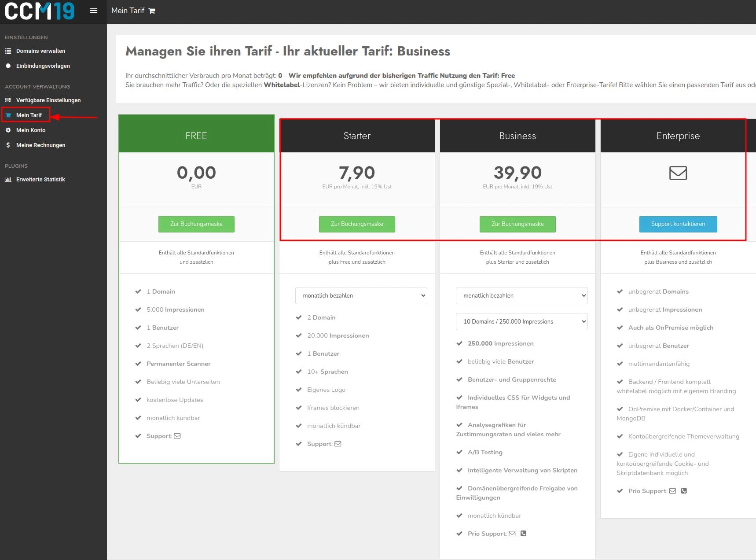Click the CCM19 logo
The height and width of the screenshot is (560, 756).
(x=40, y=11)
